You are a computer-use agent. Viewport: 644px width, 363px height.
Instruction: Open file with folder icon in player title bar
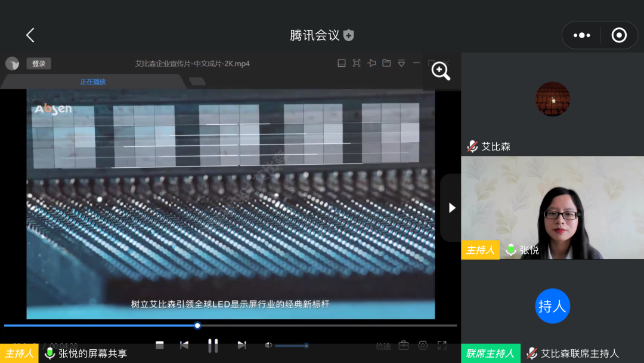tap(386, 63)
